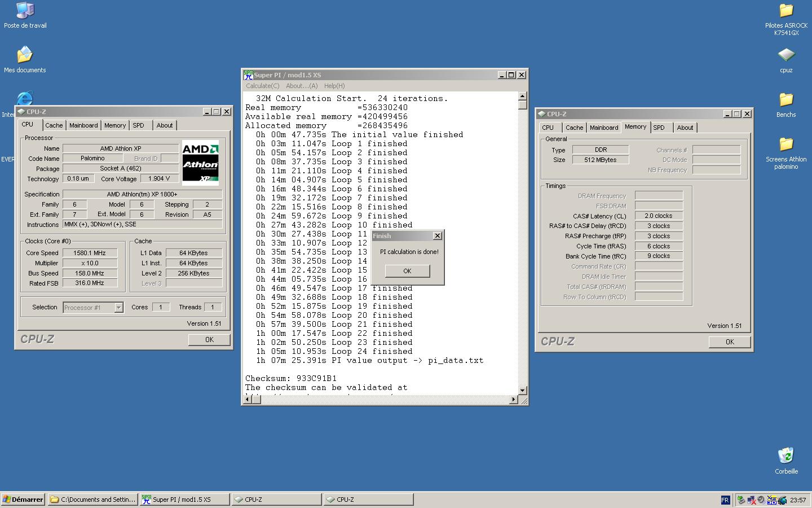
Task: Open the Corbeille recycle bin
Action: coord(786,461)
